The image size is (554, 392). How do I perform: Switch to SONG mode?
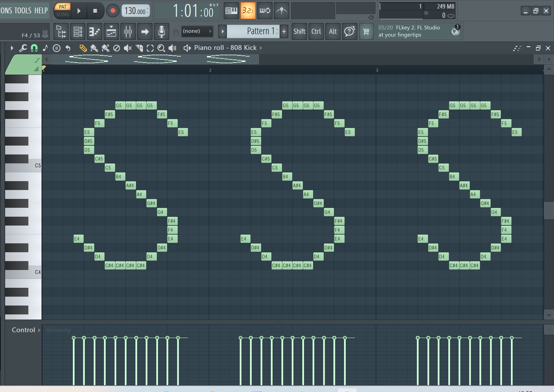coord(63,14)
